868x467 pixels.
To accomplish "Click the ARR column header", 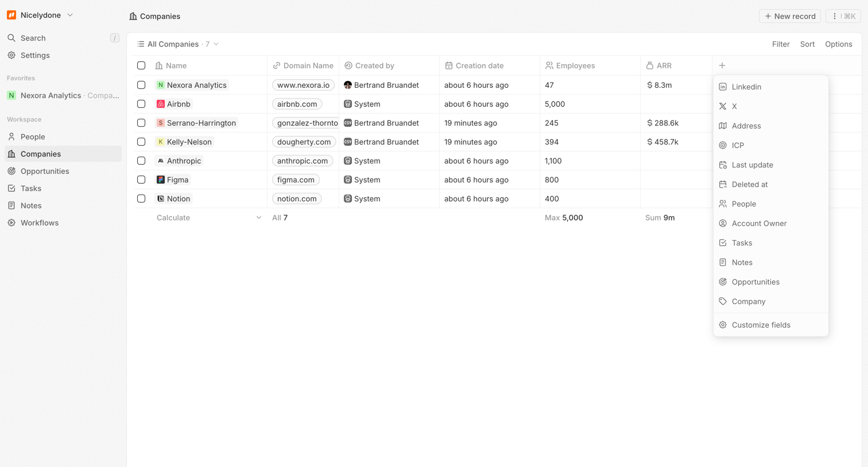I will pos(676,65).
